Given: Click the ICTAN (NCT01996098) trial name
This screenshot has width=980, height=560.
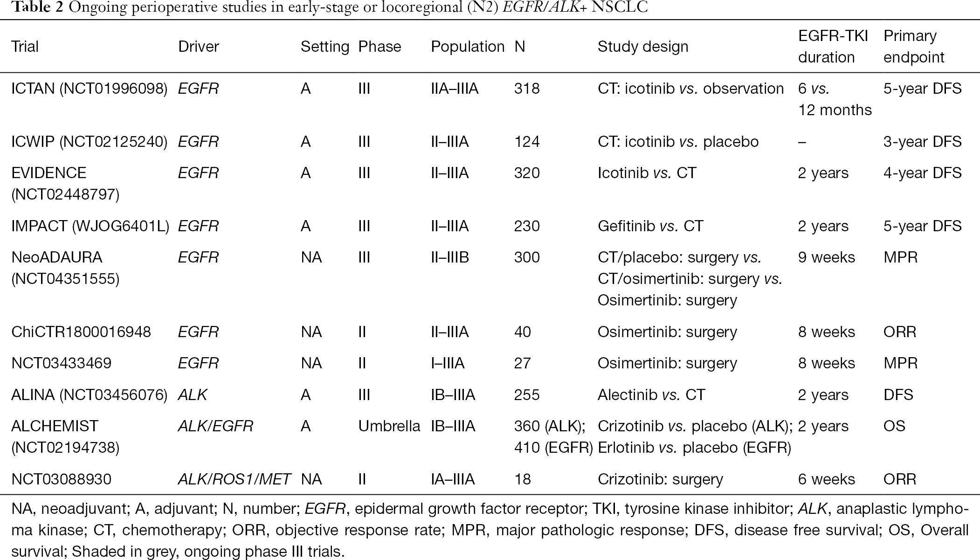Looking at the screenshot, I should pos(89,89).
